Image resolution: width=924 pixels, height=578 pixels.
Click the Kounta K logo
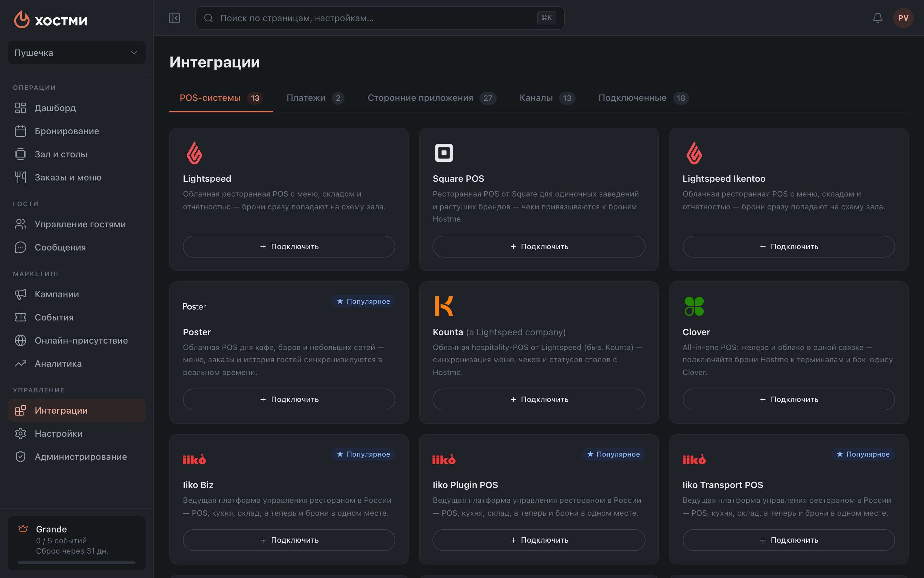[x=444, y=306]
